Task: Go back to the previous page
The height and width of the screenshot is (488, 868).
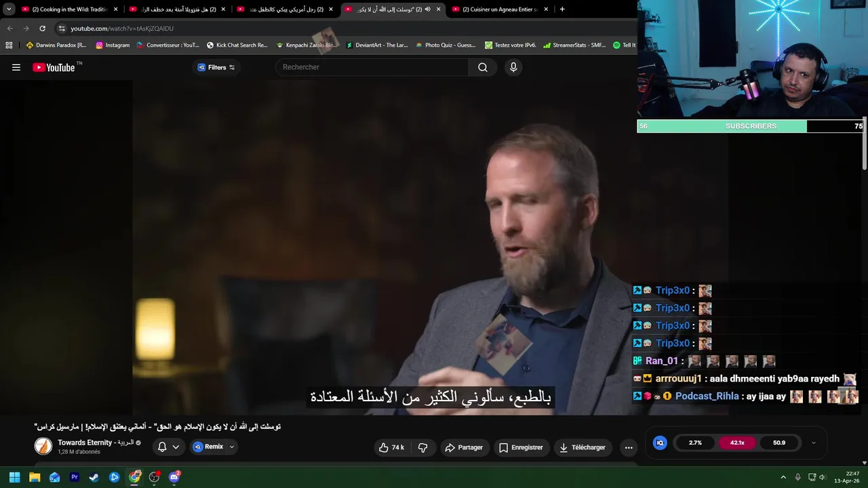Action: click(9, 28)
